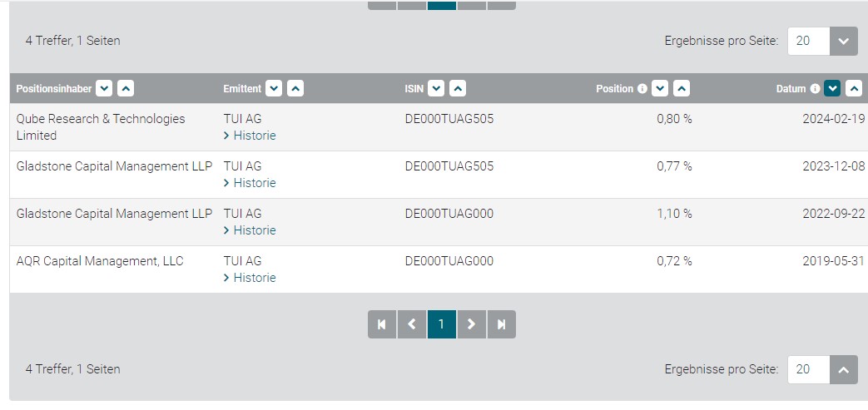Sort Emittent column ascending
The image size is (868, 410).
[295, 88]
